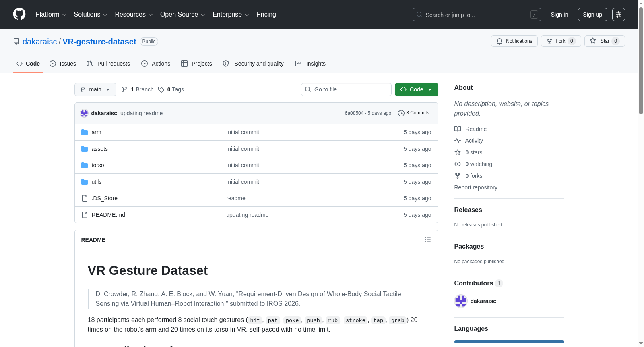This screenshot has height=347, width=644.
Task: Click dakaraisc avatar in commit bar
Action: point(84,113)
